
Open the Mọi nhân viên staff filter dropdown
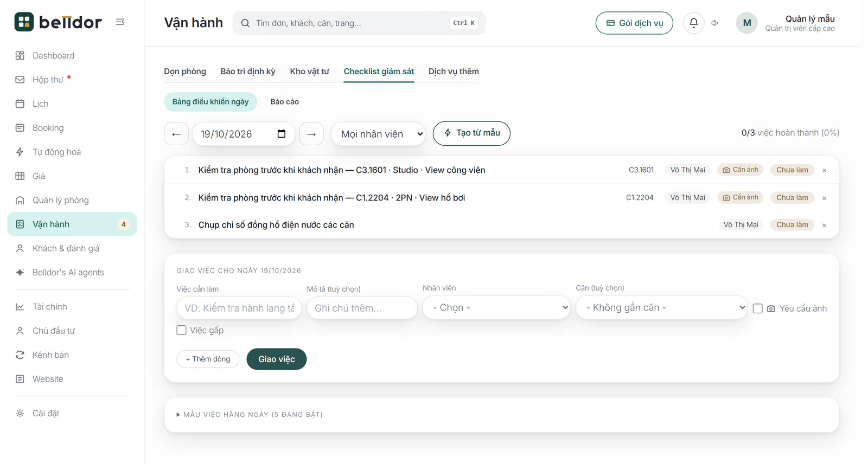pyautogui.click(x=378, y=134)
